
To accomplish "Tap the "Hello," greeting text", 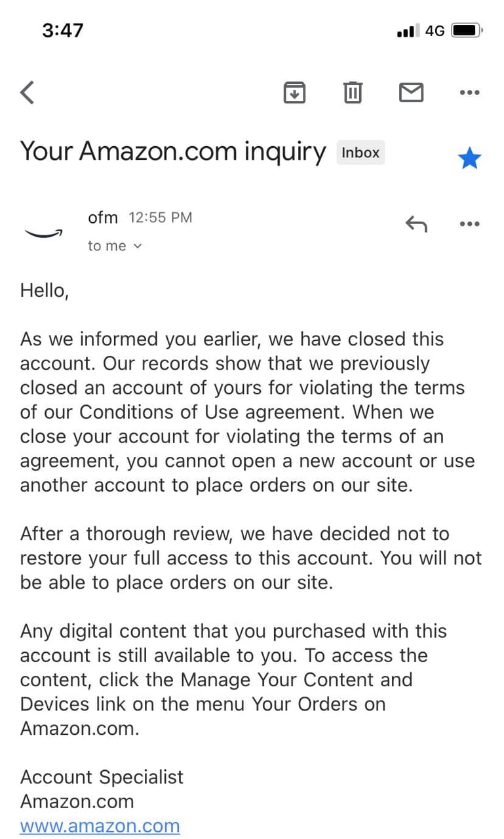I will point(45,290).
